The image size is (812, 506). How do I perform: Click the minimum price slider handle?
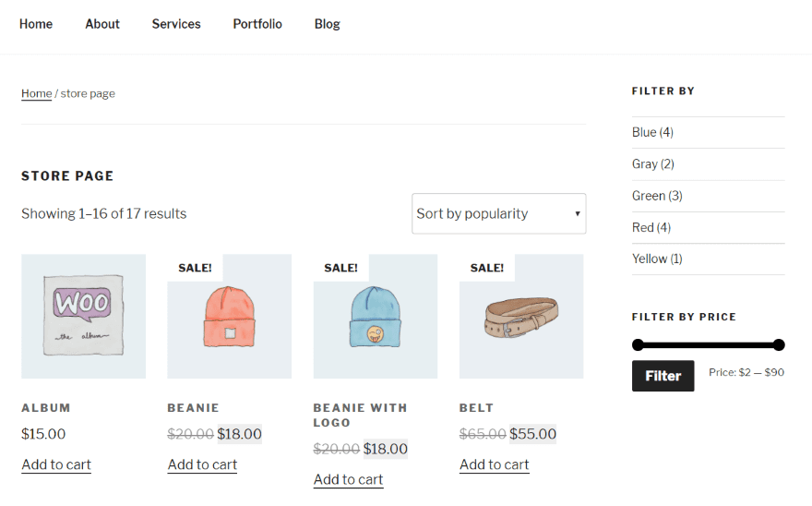(638, 345)
